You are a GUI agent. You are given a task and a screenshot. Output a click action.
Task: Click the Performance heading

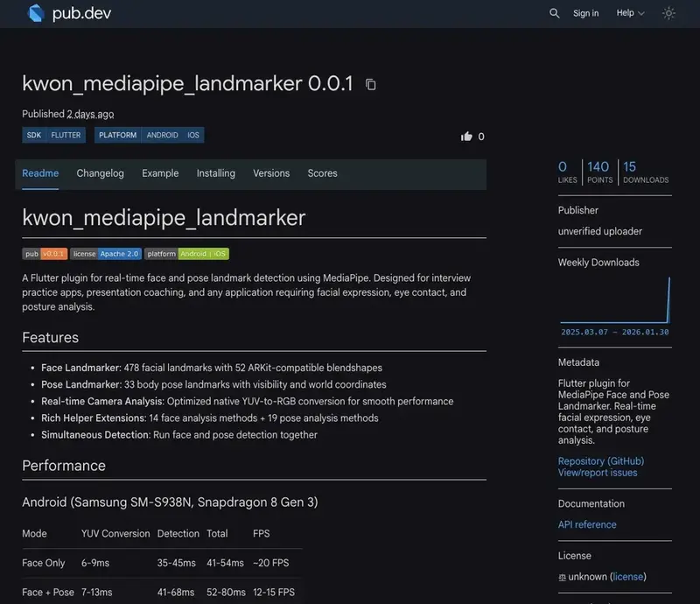click(64, 466)
